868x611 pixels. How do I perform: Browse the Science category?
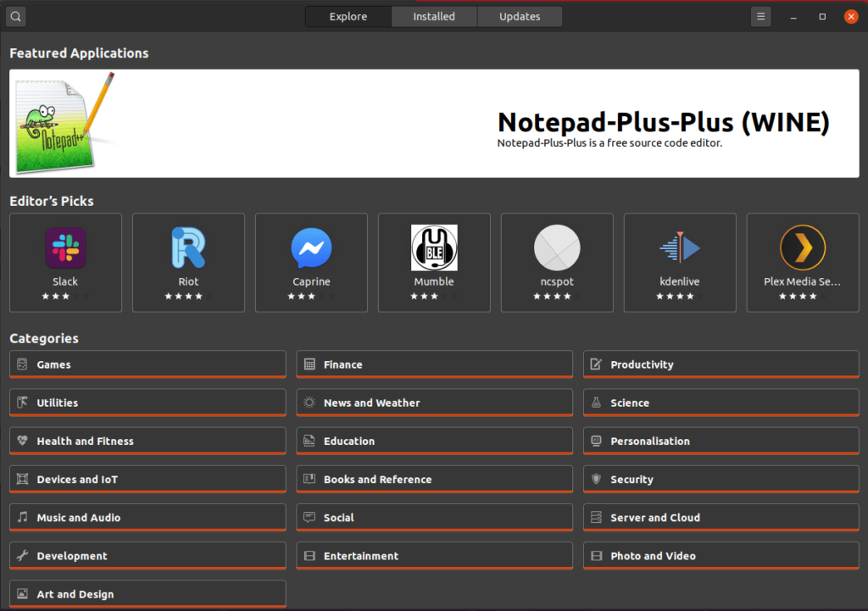click(721, 403)
